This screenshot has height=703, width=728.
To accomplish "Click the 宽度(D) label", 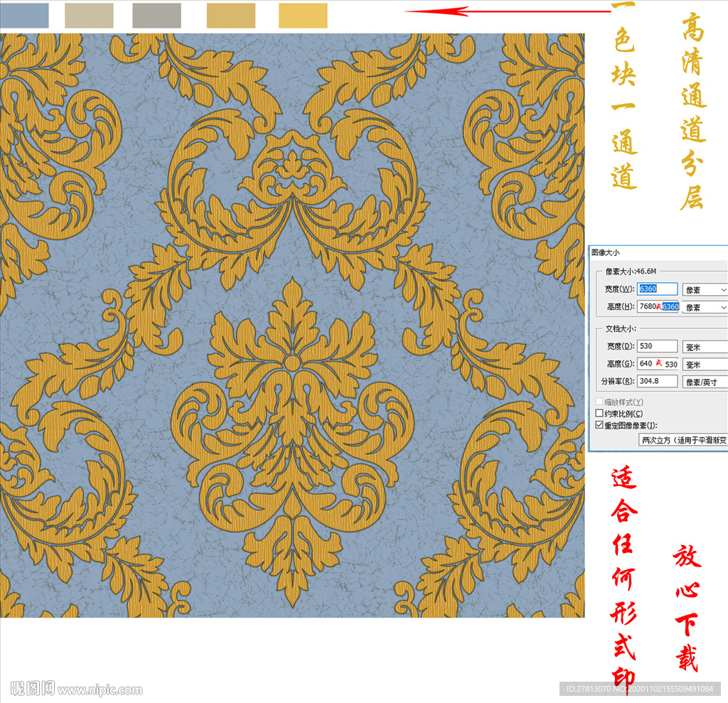I will click(621, 346).
